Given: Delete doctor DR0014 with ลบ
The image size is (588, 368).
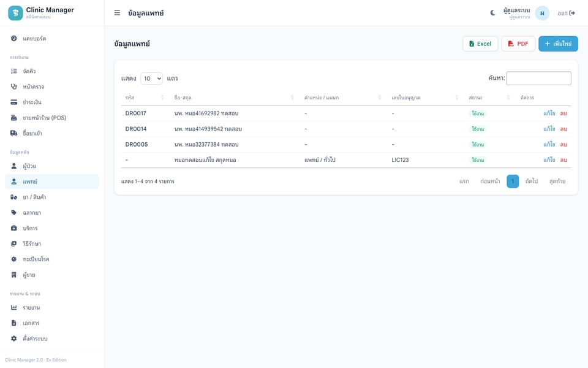Looking at the screenshot, I should coord(563,129).
